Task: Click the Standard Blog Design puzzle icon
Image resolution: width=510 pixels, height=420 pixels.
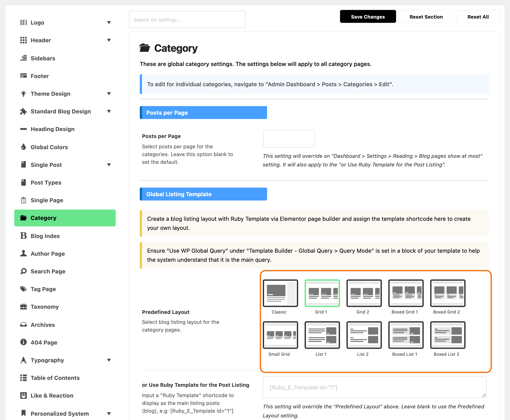Action: point(24,111)
